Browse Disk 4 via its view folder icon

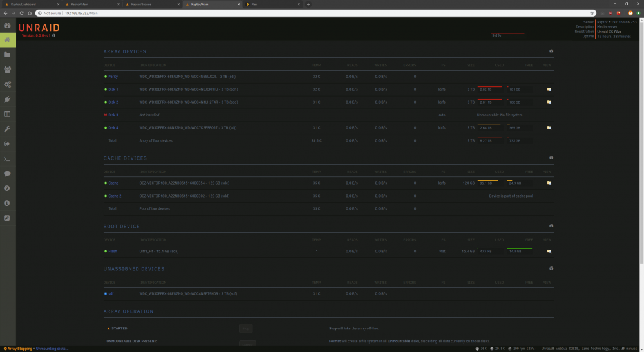click(549, 127)
